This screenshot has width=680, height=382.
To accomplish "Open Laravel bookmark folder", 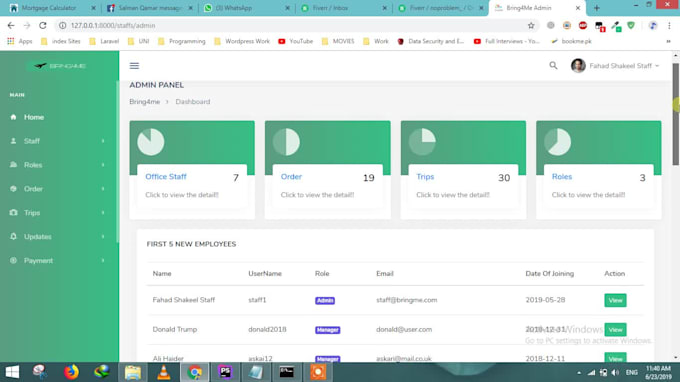I will coord(104,41).
